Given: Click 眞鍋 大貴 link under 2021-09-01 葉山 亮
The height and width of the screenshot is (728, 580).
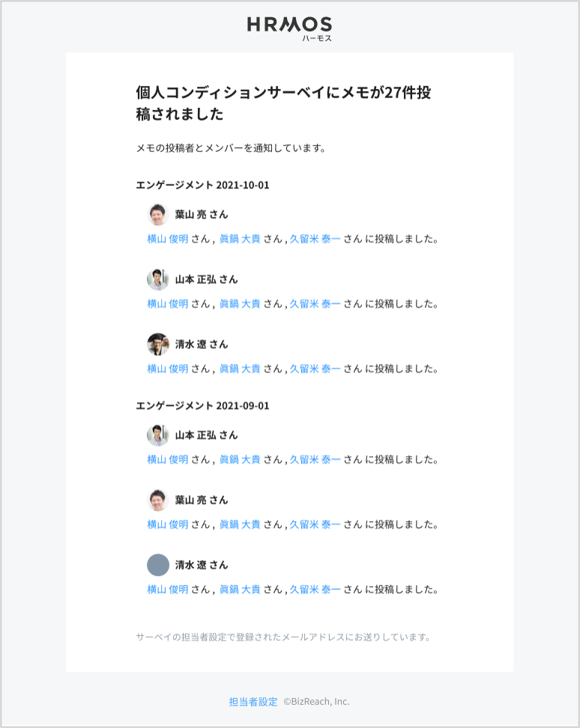Looking at the screenshot, I should [240, 525].
